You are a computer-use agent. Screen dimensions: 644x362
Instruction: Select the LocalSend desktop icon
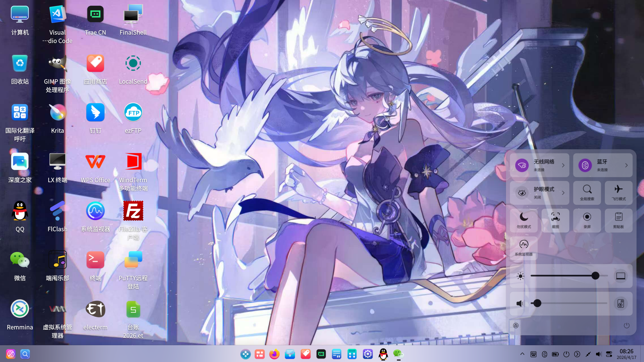[133, 63]
